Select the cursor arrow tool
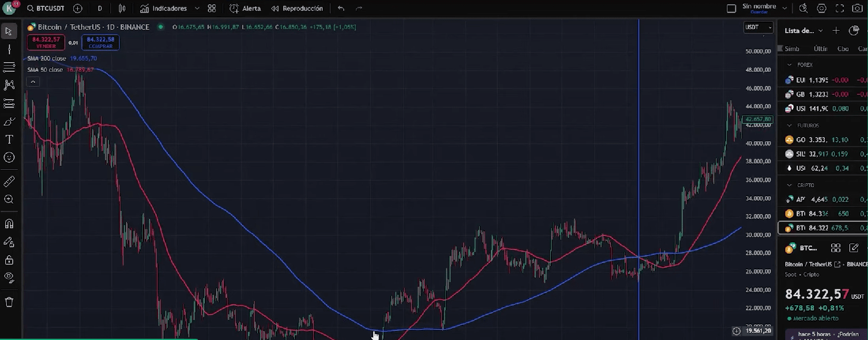 pyautogui.click(x=9, y=32)
